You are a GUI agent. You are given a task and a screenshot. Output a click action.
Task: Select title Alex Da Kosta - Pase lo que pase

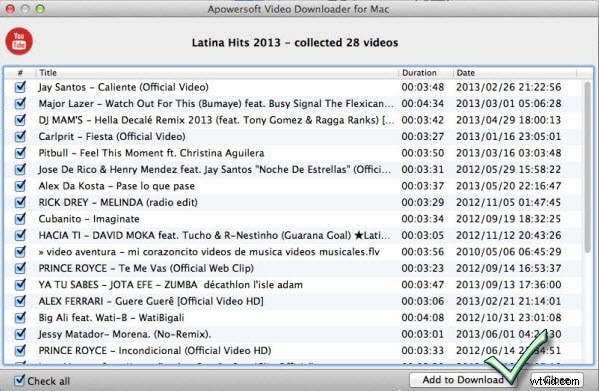(x=117, y=186)
